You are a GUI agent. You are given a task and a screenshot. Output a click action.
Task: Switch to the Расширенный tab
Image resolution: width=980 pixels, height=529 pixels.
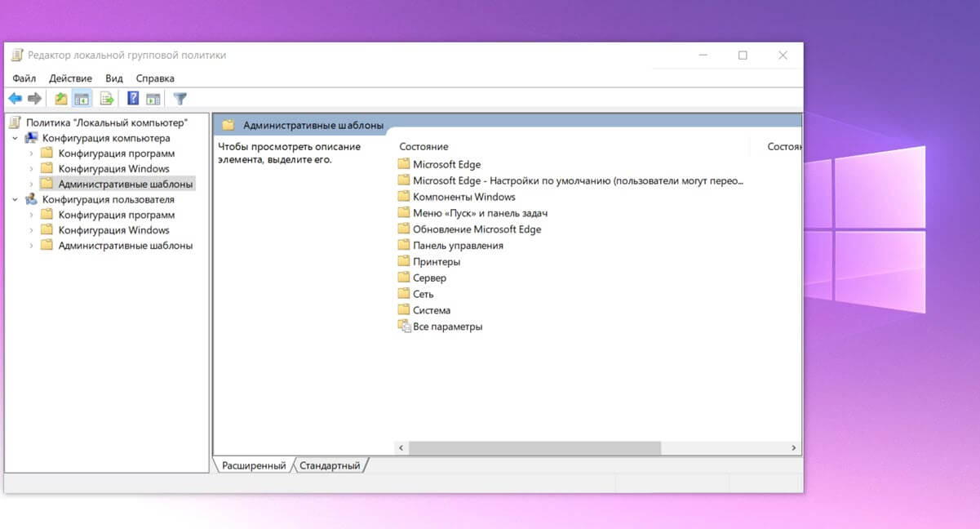254,465
